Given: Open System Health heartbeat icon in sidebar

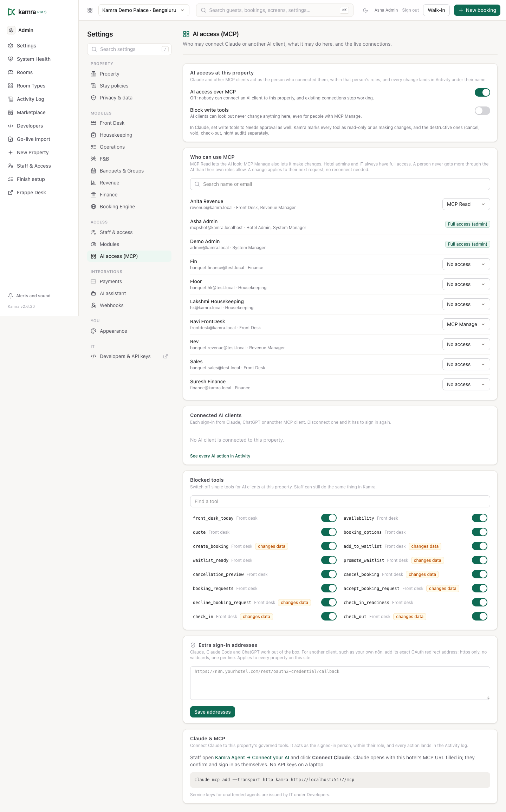Looking at the screenshot, I should [11, 59].
